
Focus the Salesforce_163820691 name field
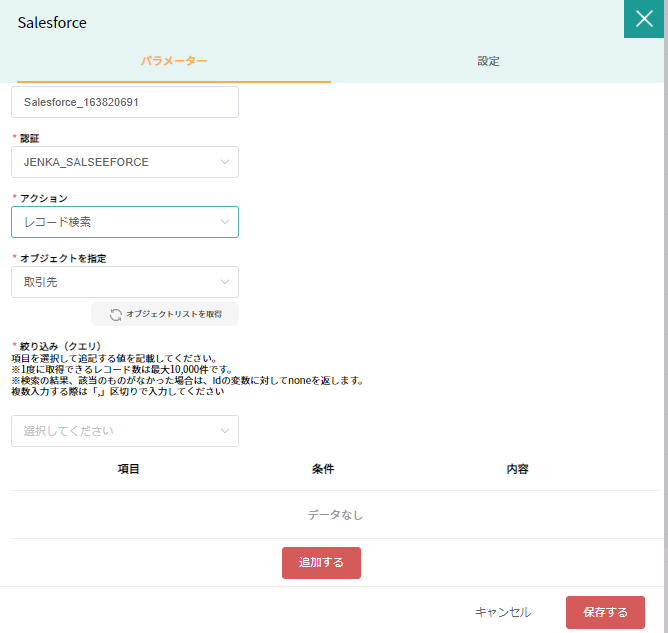pos(125,102)
